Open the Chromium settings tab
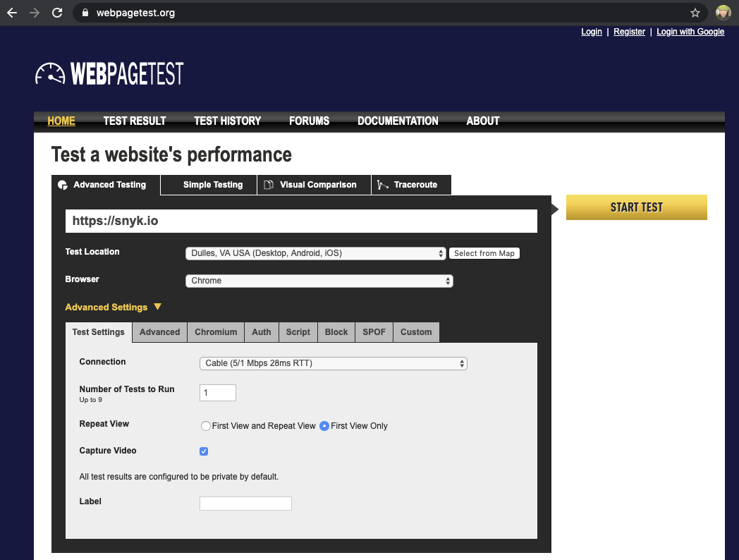This screenshot has width=739, height=560. coord(216,332)
